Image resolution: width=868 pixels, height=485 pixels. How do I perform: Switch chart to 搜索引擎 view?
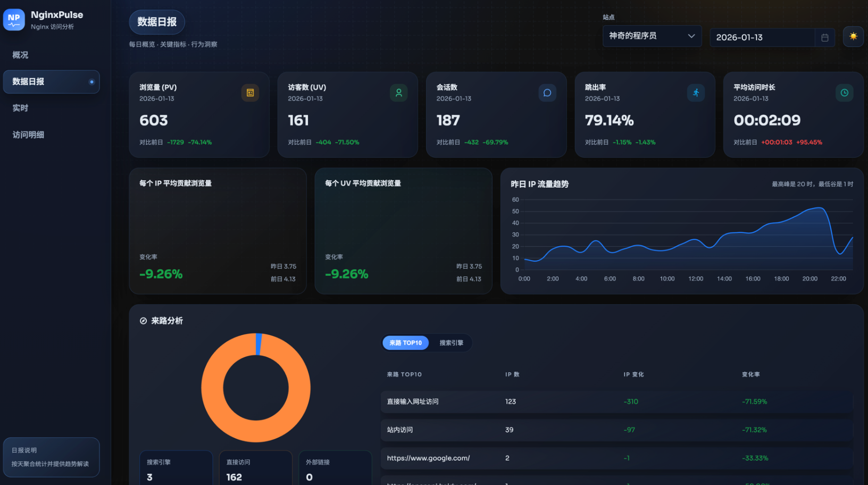pyautogui.click(x=452, y=342)
